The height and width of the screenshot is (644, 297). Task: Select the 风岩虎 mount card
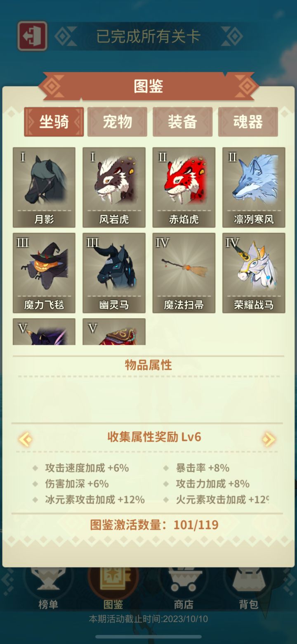point(114,187)
